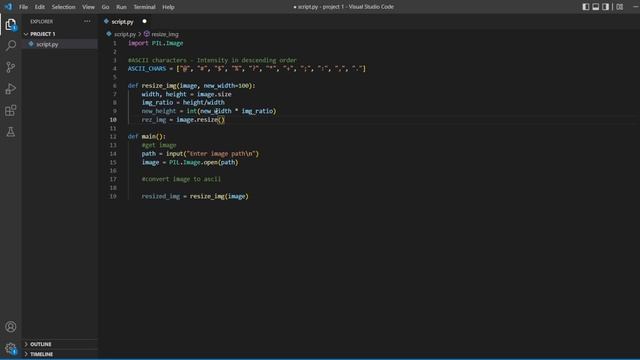Open the Run menu

121,7
